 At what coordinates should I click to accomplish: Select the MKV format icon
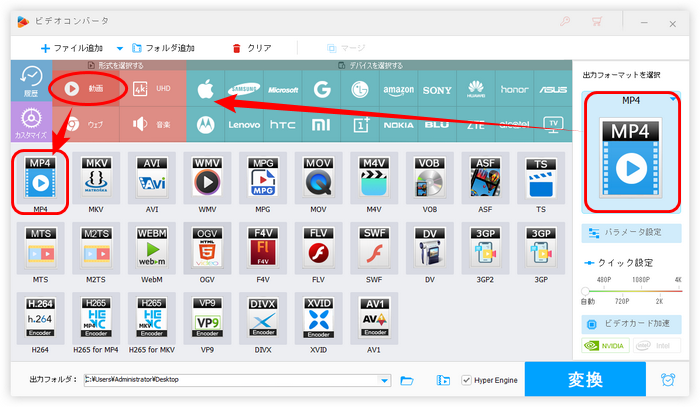96,178
